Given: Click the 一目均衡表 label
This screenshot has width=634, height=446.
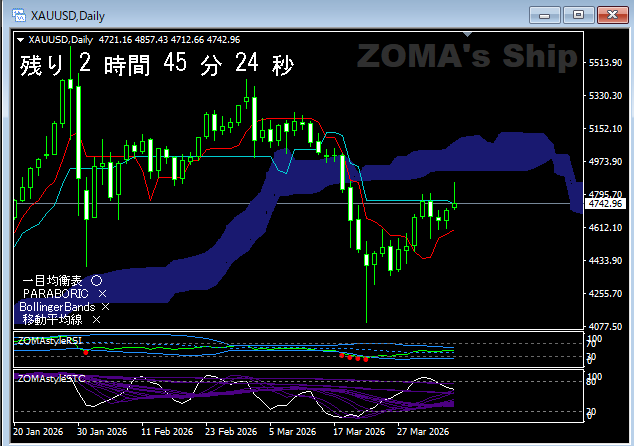Looking at the screenshot, I should [53, 281].
